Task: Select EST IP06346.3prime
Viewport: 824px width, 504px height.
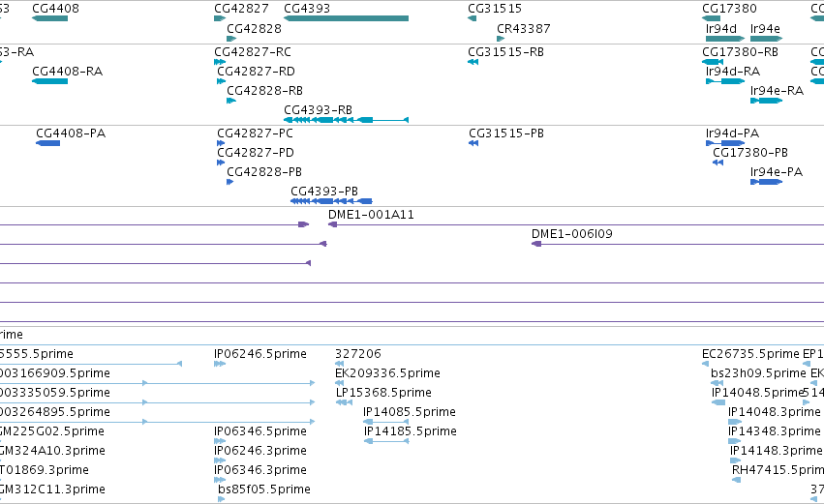Action: point(260,470)
